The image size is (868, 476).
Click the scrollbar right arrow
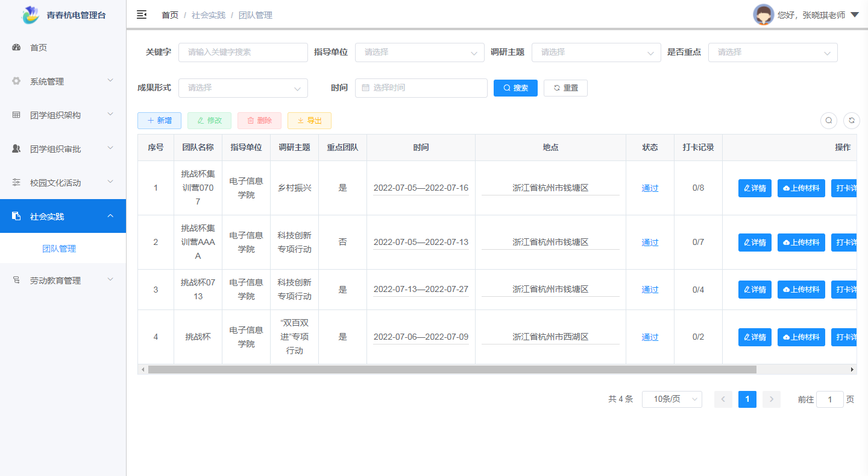point(852,369)
